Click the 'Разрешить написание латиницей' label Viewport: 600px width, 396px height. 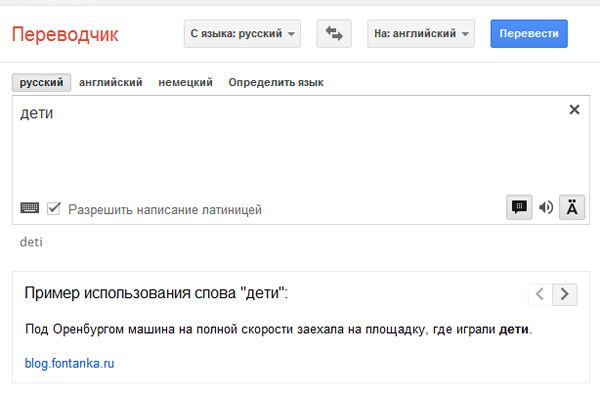tap(165, 209)
